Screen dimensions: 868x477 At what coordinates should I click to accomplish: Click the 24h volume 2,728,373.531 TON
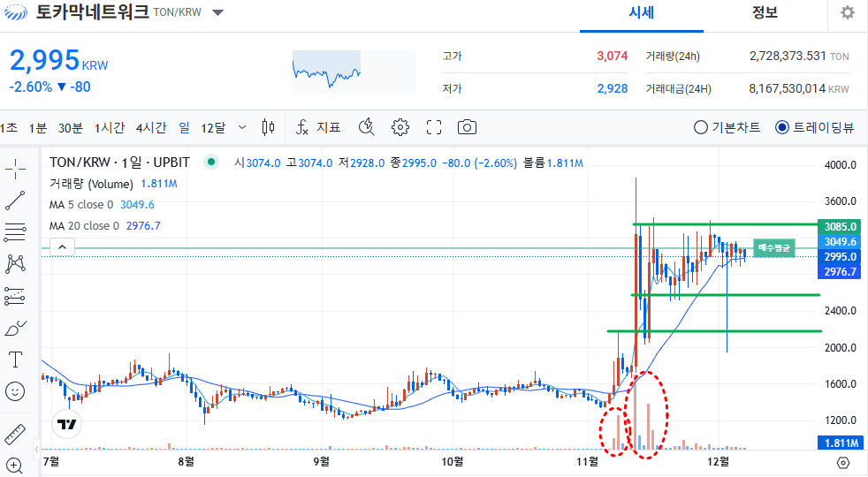(x=799, y=56)
